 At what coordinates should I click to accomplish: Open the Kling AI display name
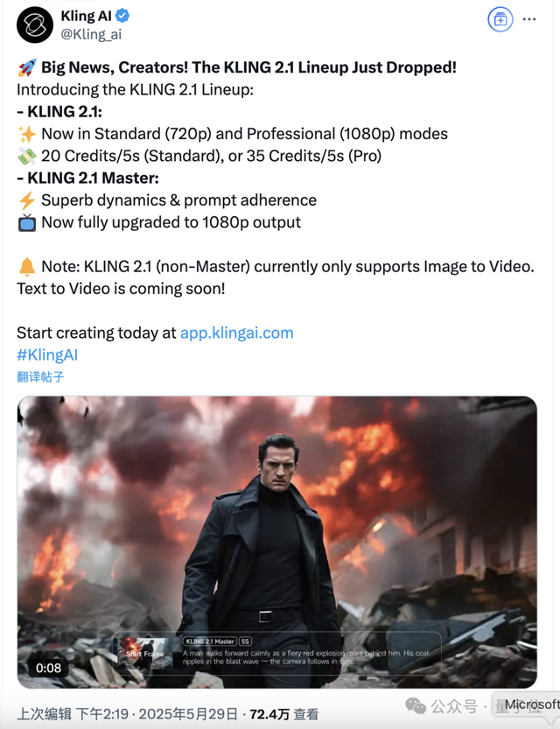87,16
